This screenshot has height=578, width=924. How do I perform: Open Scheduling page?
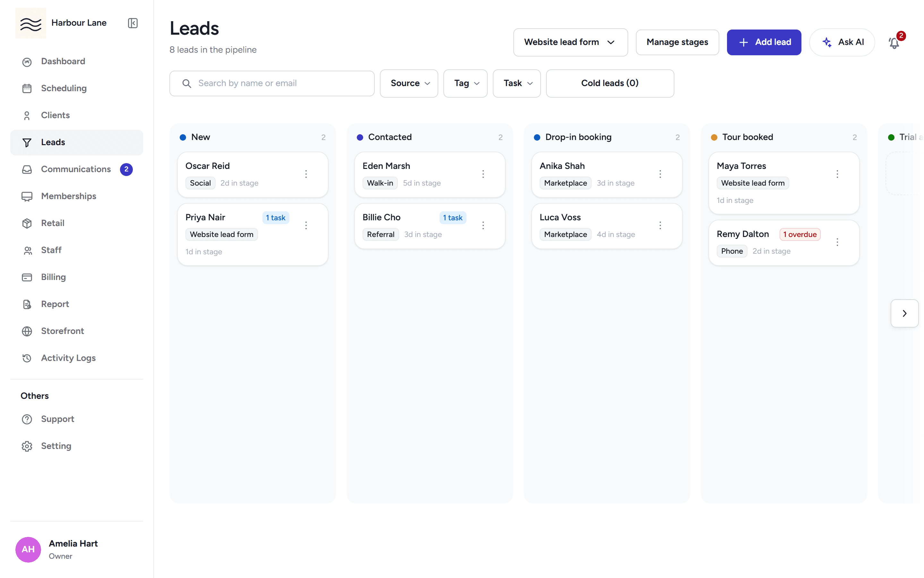coord(76,89)
